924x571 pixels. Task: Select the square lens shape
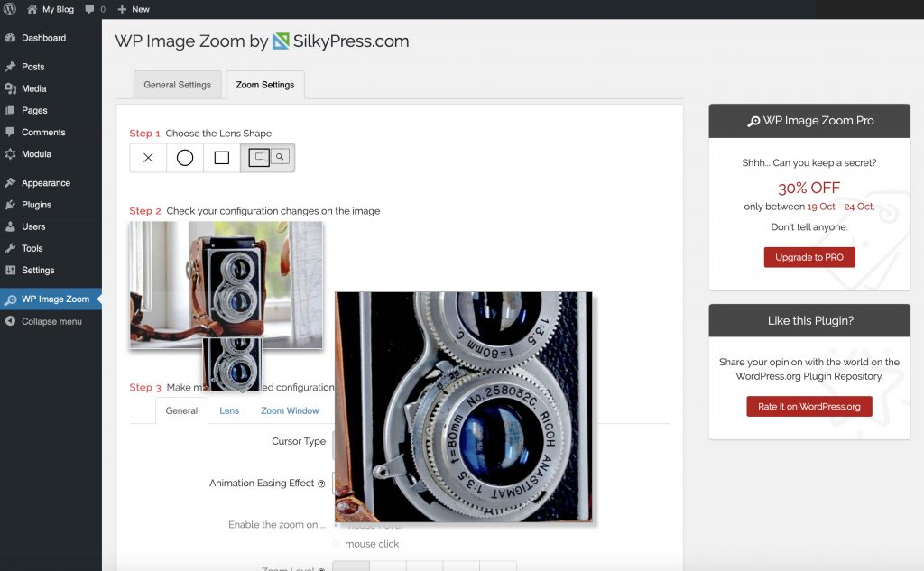[x=222, y=158]
